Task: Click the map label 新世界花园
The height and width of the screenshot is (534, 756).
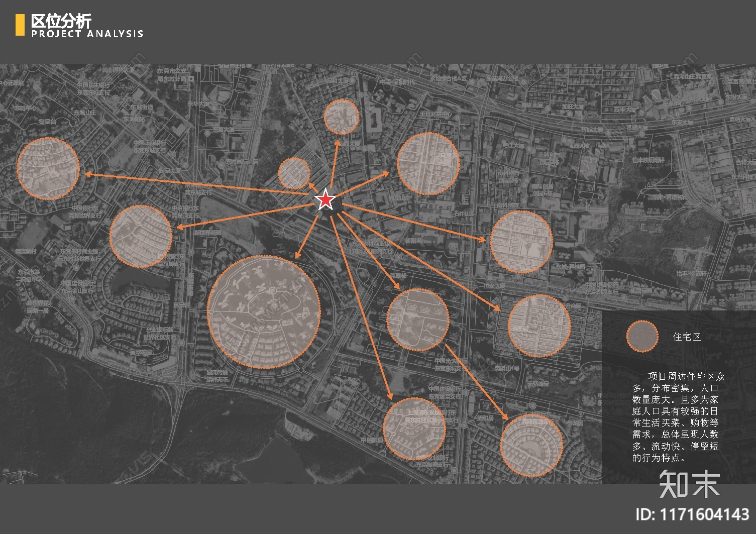Action: 207,233
